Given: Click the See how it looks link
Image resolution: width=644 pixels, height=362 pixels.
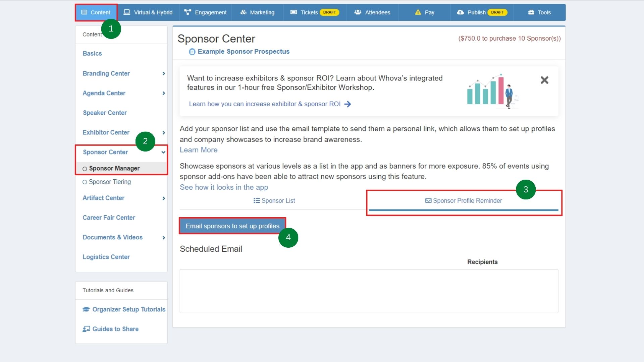Looking at the screenshot, I should (224, 187).
